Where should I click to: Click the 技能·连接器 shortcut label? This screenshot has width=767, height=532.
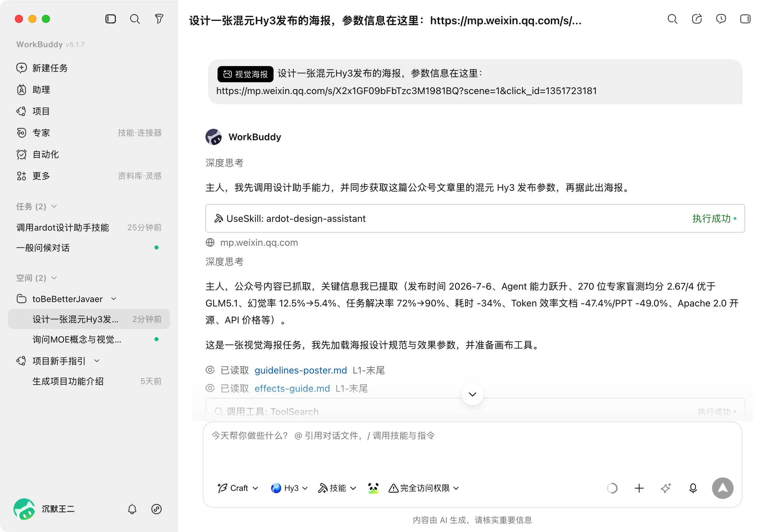140,133
